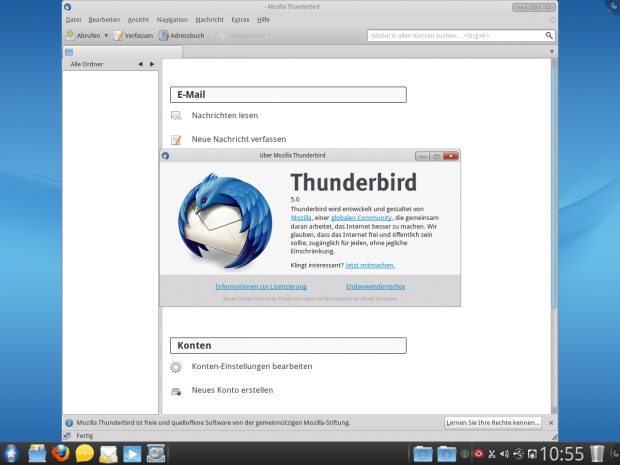The image size is (620, 465).
Task: Click the main window vertical scrollbar
Action: 554,186
